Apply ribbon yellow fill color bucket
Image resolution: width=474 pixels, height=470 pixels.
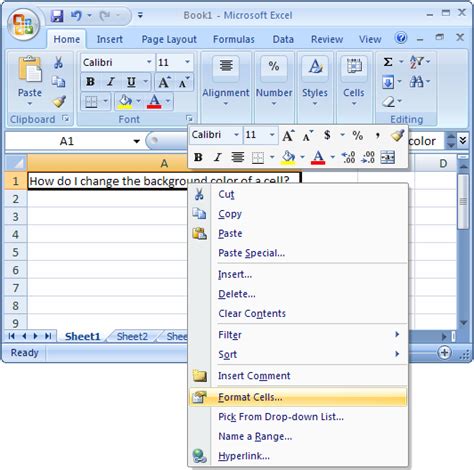(125, 101)
